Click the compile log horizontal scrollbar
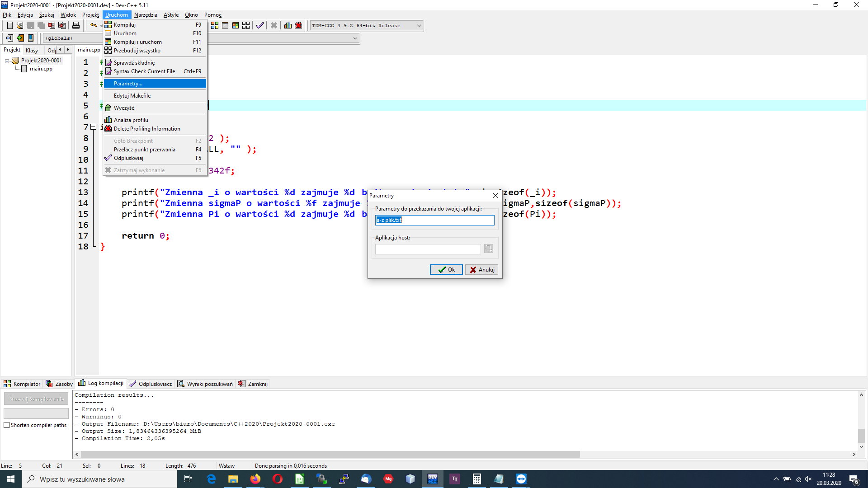868x488 pixels. click(x=330, y=454)
